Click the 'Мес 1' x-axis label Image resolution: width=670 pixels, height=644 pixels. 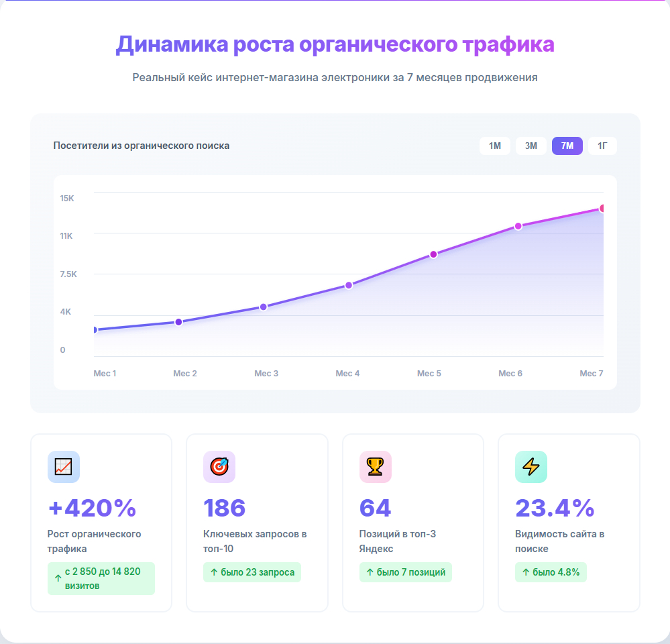(105, 374)
